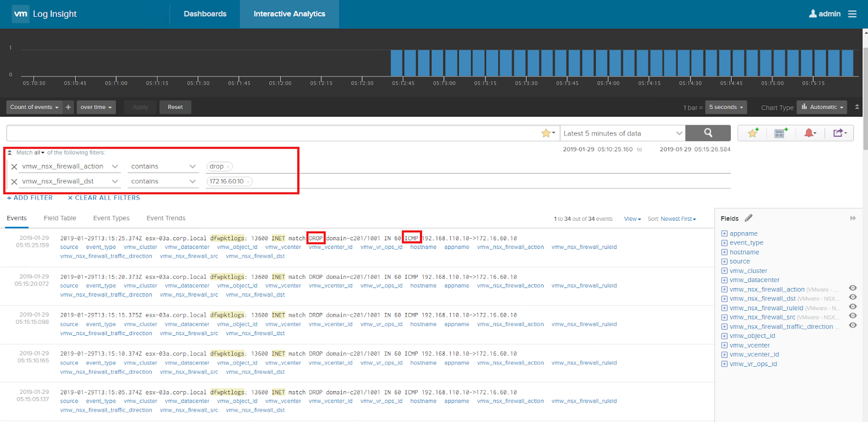Open the contains operator for firewall_dst filter
Image resolution: width=868 pixels, height=422 pixels.
(x=163, y=182)
